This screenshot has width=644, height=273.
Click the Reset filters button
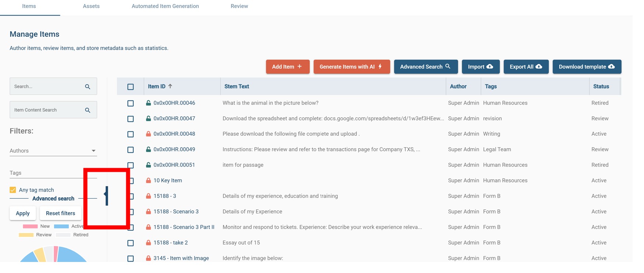pyautogui.click(x=60, y=213)
